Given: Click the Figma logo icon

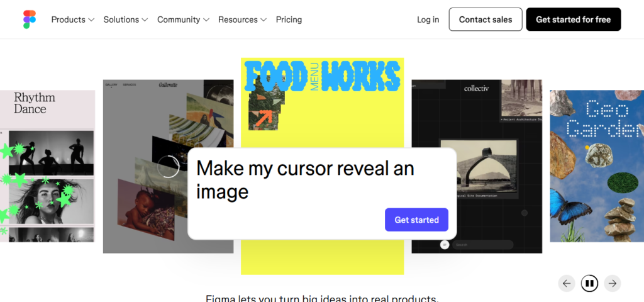Looking at the screenshot, I should point(30,20).
